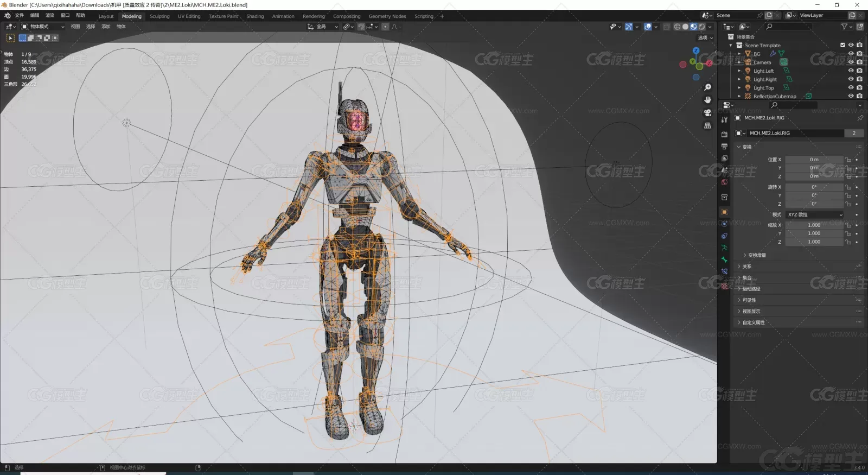Open the Object properties tab icon

tap(724, 212)
